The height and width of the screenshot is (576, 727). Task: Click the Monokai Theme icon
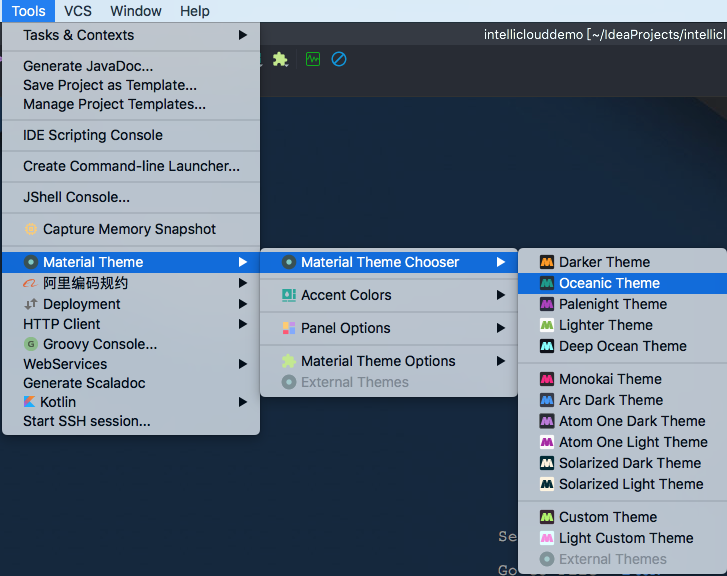click(x=547, y=379)
